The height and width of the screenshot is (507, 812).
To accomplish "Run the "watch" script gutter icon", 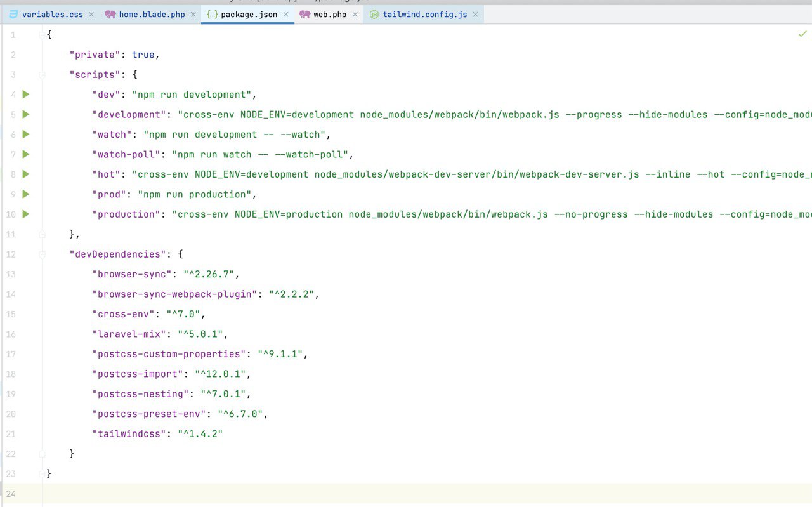I will click(26, 135).
